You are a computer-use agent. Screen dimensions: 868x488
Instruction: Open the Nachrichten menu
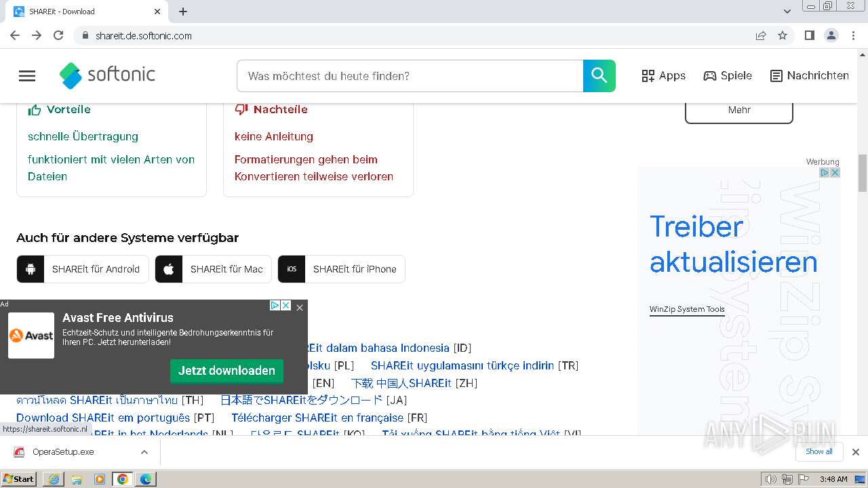810,76
